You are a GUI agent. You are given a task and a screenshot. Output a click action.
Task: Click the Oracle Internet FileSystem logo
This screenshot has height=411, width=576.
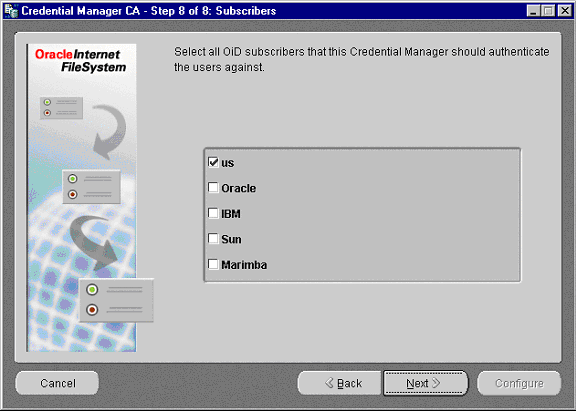(81, 61)
